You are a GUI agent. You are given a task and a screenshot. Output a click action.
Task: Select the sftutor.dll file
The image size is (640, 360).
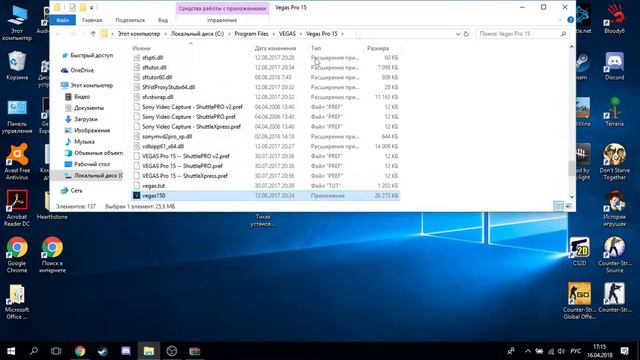pyautogui.click(x=265, y=67)
